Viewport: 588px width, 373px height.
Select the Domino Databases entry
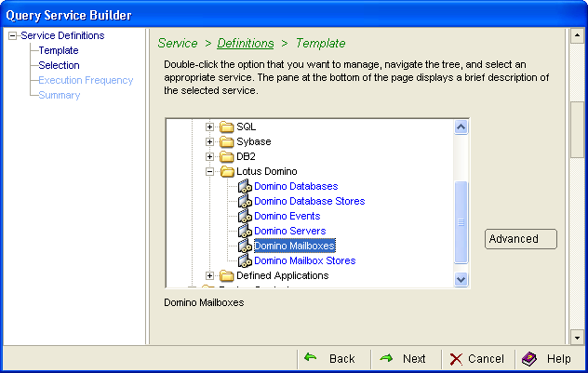296,186
